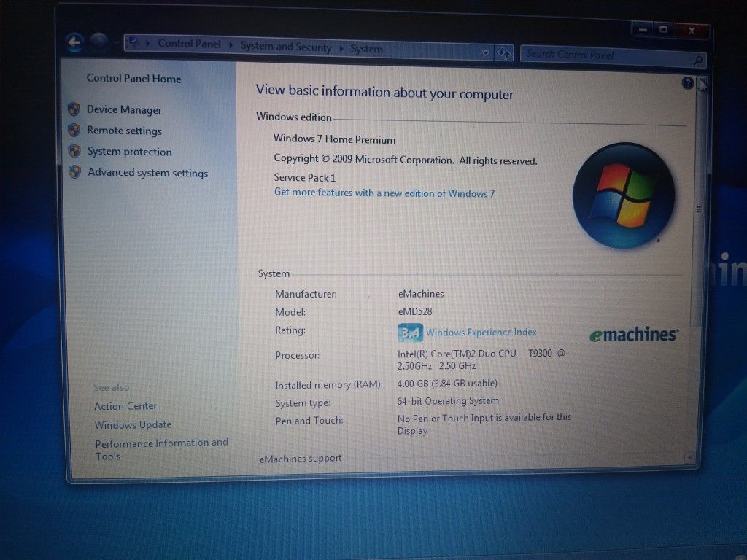Click the refresh button beside address bar
This screenshot has height=560, width=747.
coord(504,52)
